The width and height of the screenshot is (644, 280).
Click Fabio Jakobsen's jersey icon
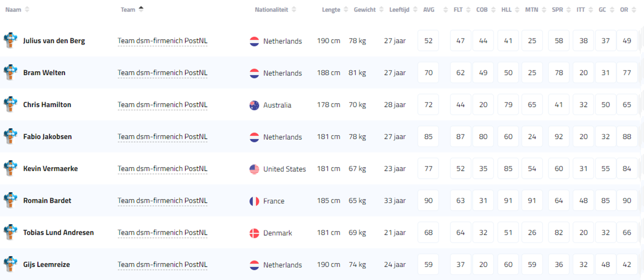(x=11, y=136)
